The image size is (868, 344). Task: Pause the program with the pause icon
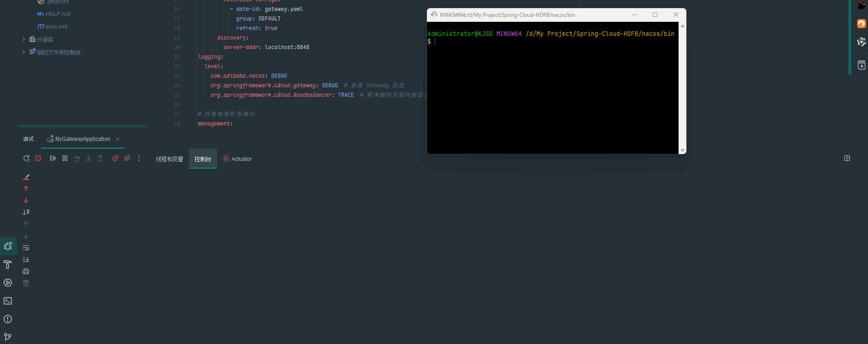[65, 158]
